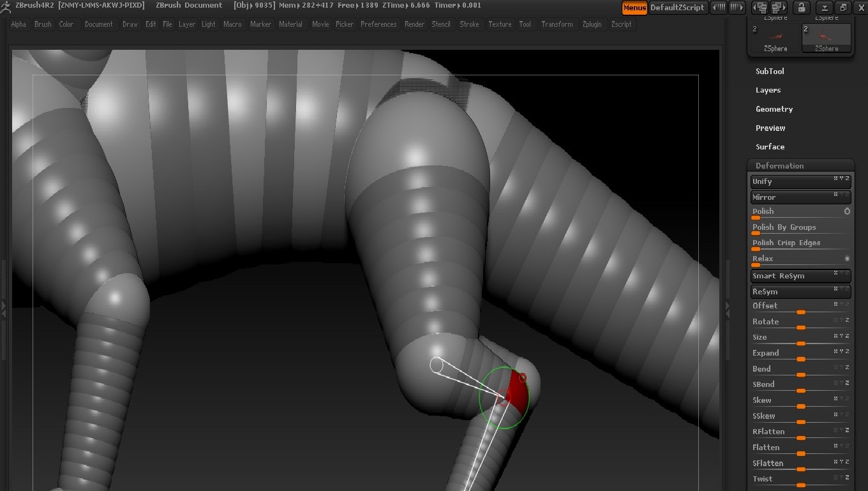Toggle XYZ axis modifiers for Twist

[842, 477]
